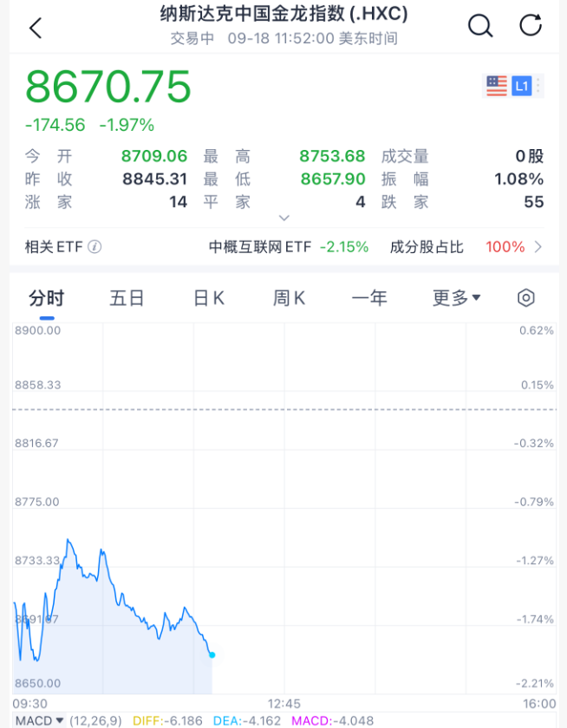Switch to the 五日 chart tab

point(127,298)
